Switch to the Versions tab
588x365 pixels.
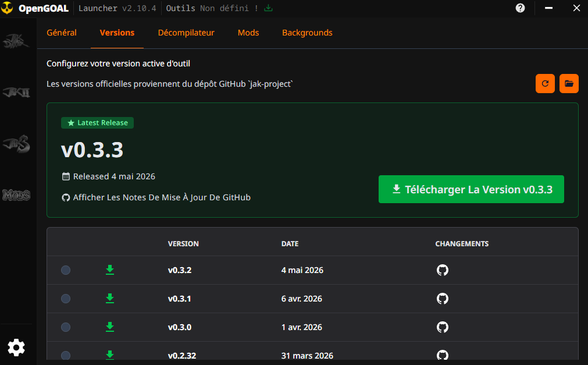[117, 33]
